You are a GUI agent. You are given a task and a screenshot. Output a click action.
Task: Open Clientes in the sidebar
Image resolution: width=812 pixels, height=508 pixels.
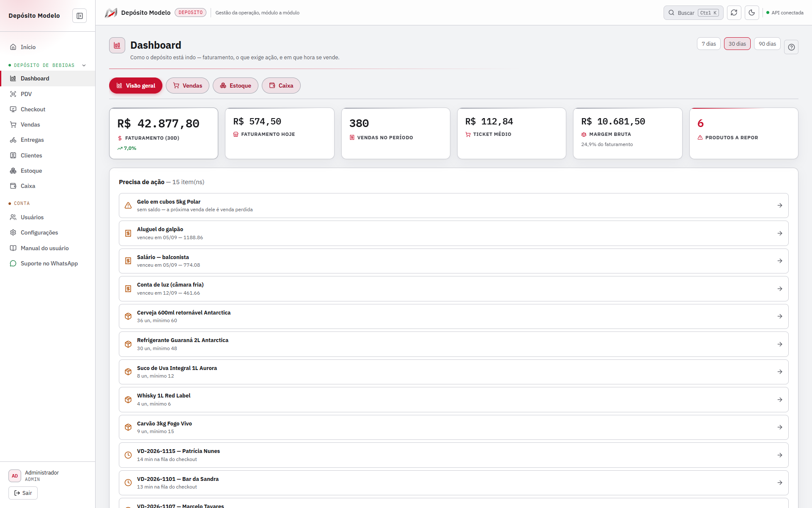[47, 155]
